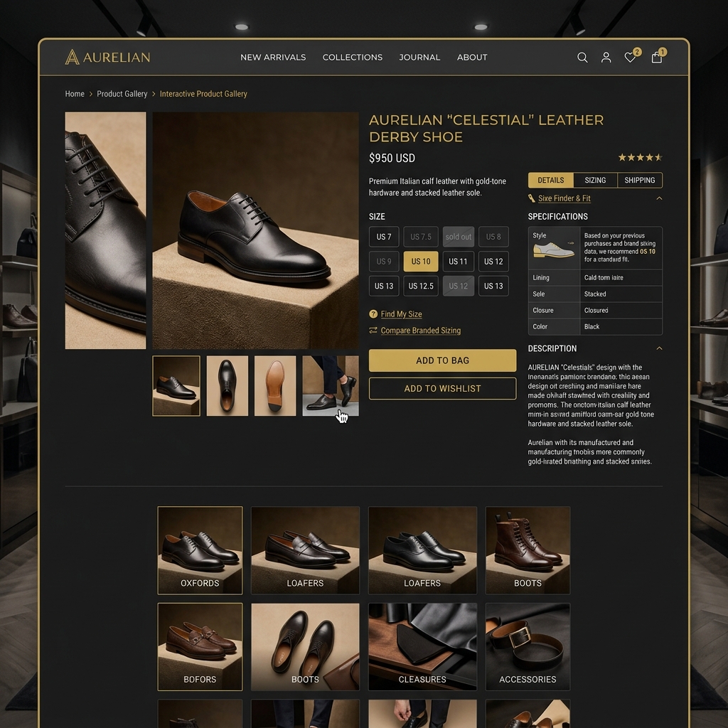The height and width of the screenshot is (728, 728).
Task: Open JOURNAL menu item
Action: pos(419,57)
